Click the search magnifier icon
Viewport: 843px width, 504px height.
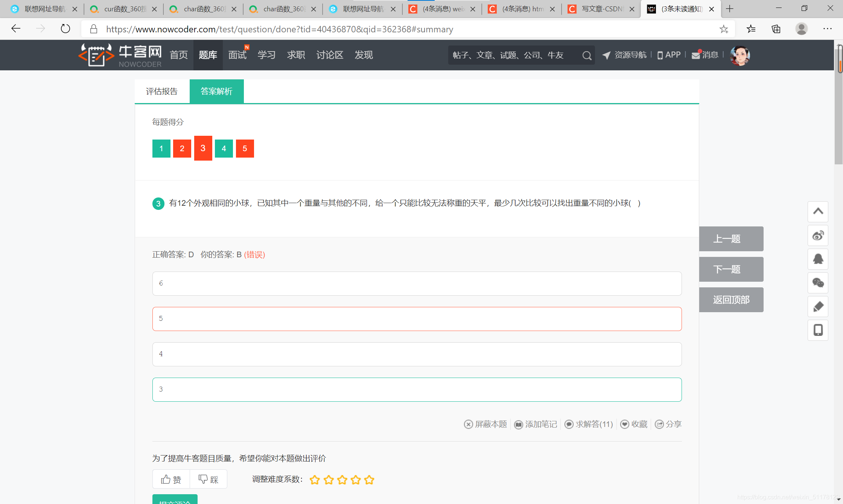click(x=587, y=55)
